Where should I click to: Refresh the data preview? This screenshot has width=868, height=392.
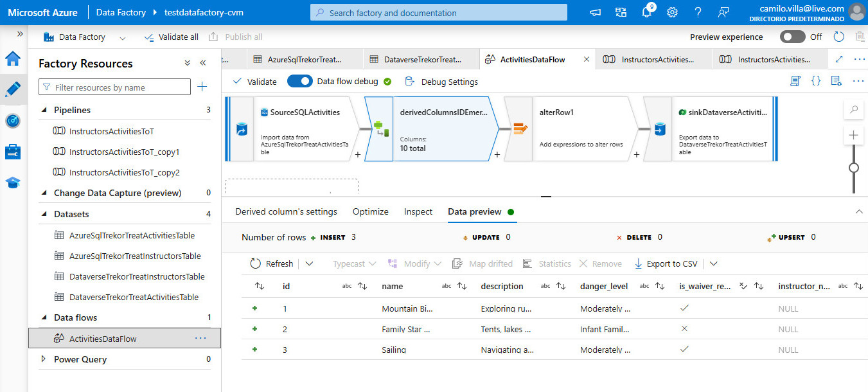click(271, 263)
